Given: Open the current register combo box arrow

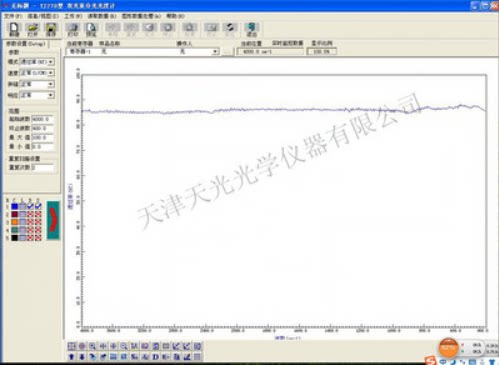Looking at the screenshot, I should click(x=215, y=52).
